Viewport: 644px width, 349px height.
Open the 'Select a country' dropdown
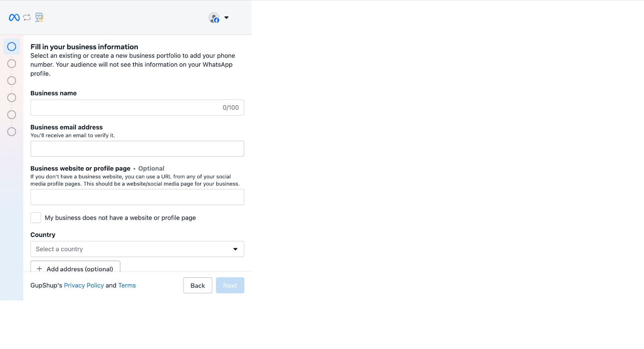(137, 249)
